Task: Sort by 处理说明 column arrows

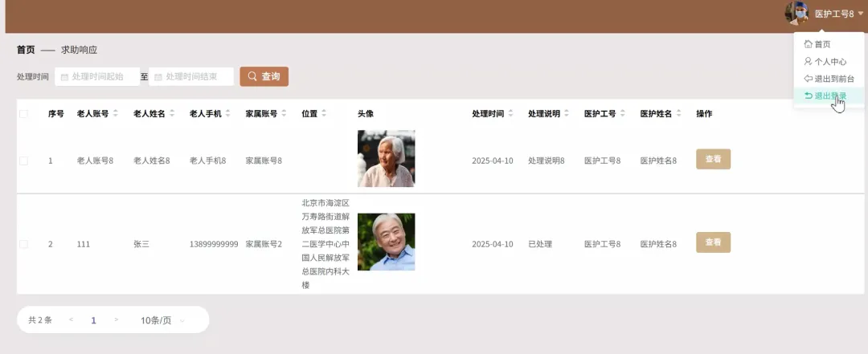Action: point(567,113)
